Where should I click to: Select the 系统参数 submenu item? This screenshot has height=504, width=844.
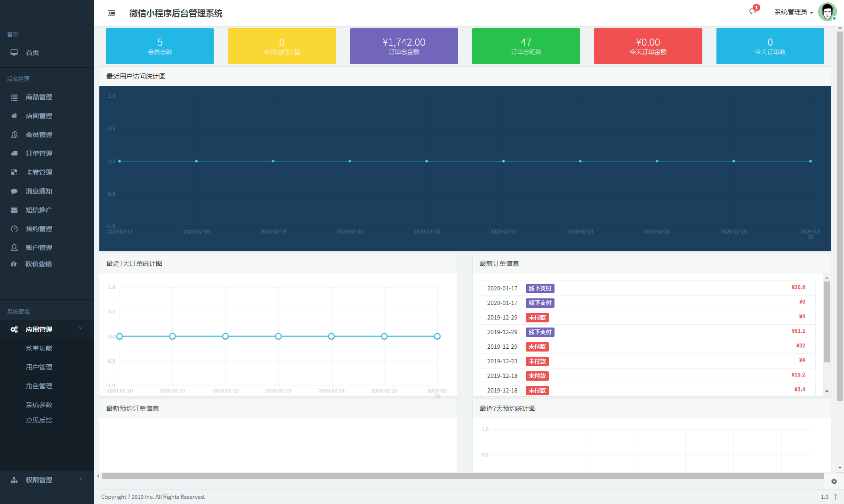(39, 405)
